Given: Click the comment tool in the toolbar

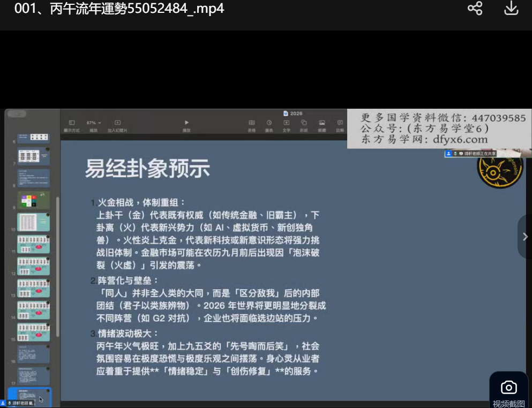Looking at the screenshot, I should (340, 125).
